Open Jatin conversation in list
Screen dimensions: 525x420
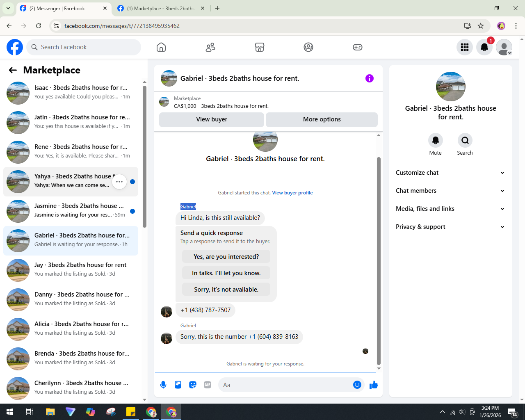(x=71, y=123)
